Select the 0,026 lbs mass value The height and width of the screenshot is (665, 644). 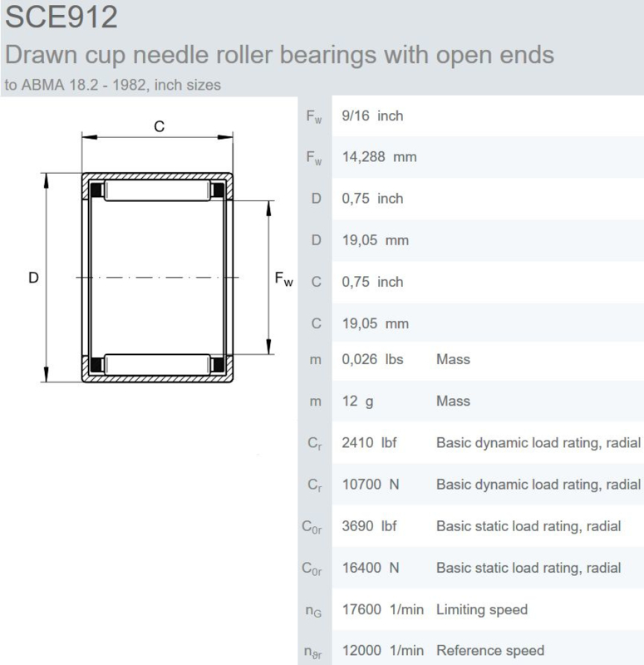(372, 359)
